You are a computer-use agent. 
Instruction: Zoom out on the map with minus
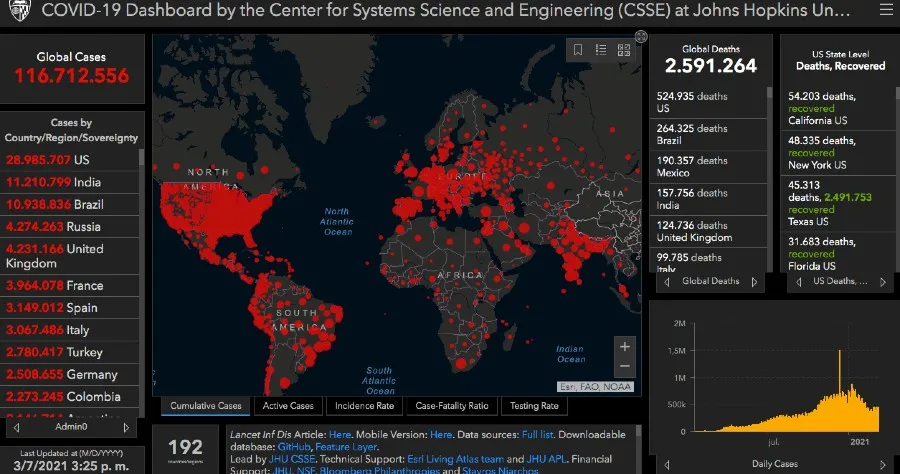click(625, 366)
